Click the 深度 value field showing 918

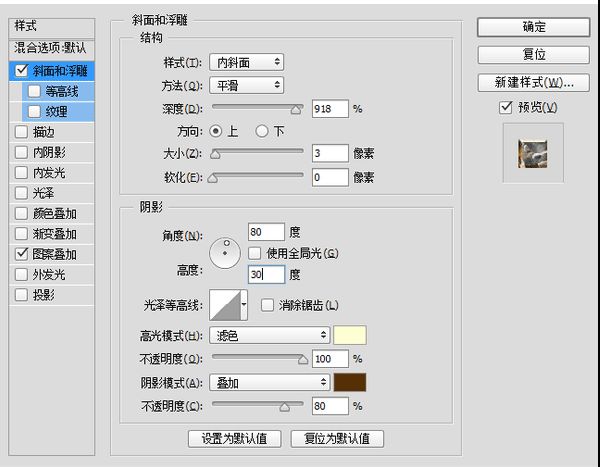click(330, 109)
